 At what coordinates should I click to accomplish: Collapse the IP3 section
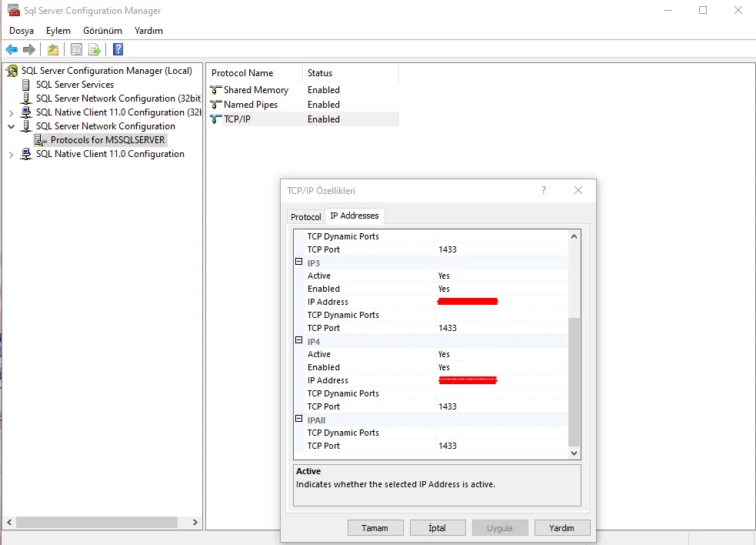point(298,262)
